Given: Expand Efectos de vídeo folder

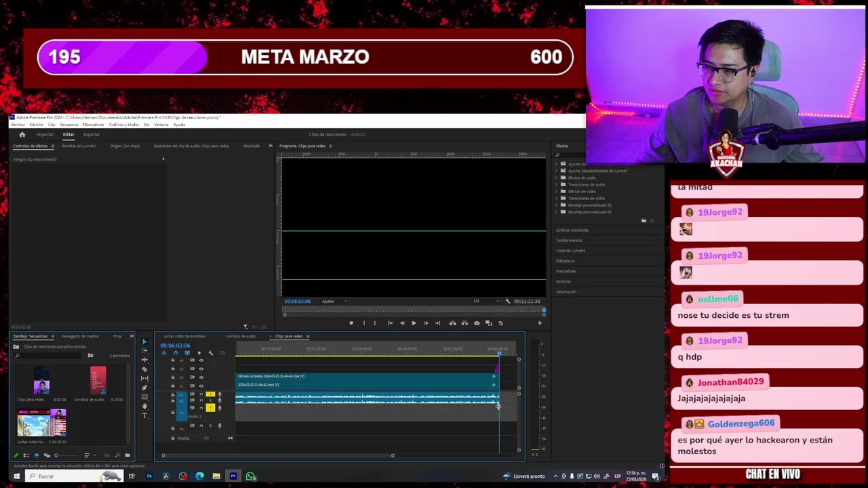Looking at the screenshot, I should (557, 191).
